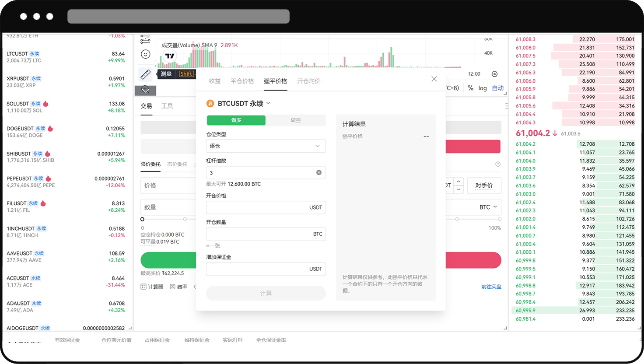Select the 市价委托 order type tab
The width and height of the screenshot is (644, 364).
[x=177, y=164]
